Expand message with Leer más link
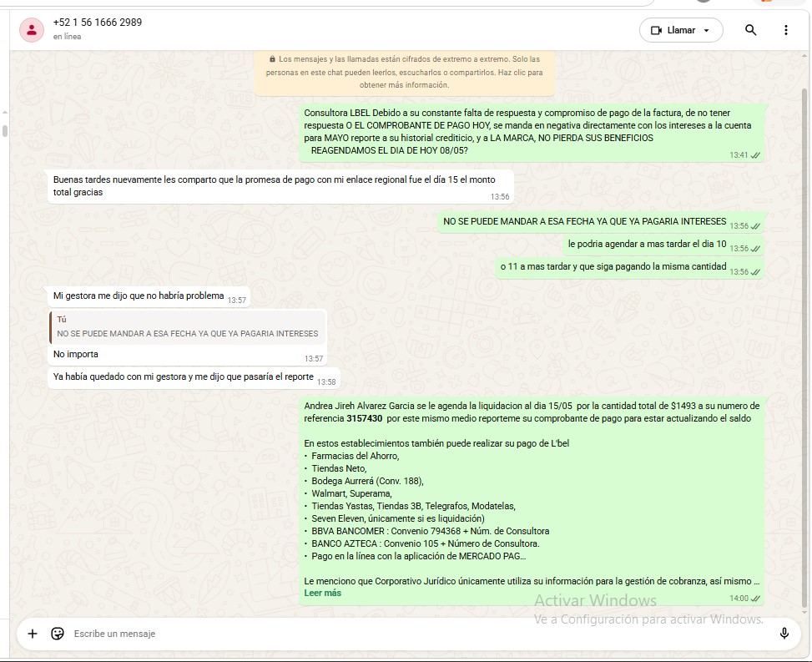 322,593
